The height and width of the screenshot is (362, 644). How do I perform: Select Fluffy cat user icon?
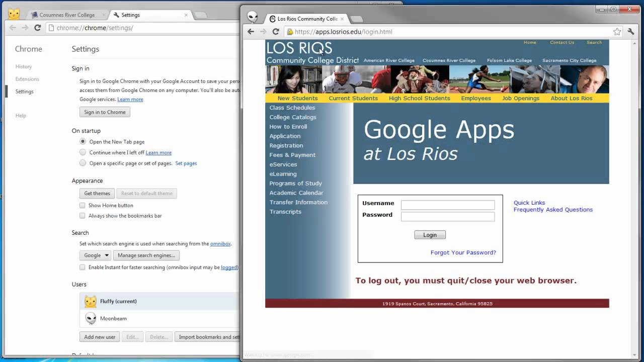[91, 302]
